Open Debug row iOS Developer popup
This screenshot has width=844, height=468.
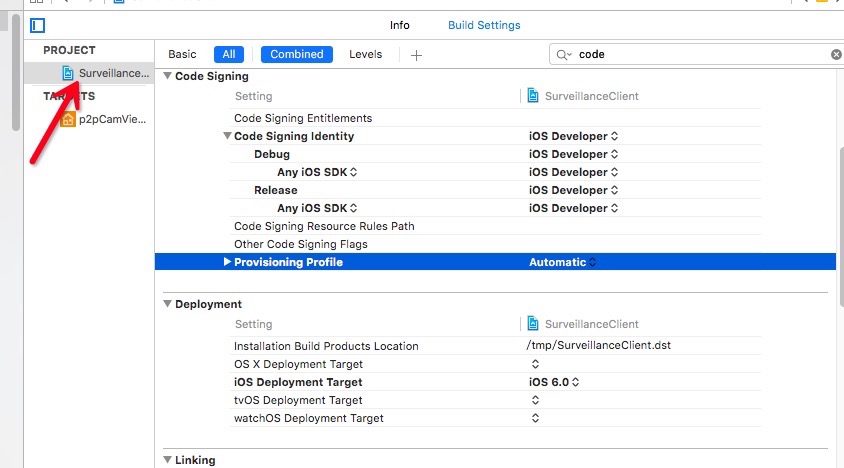point(573,154)
